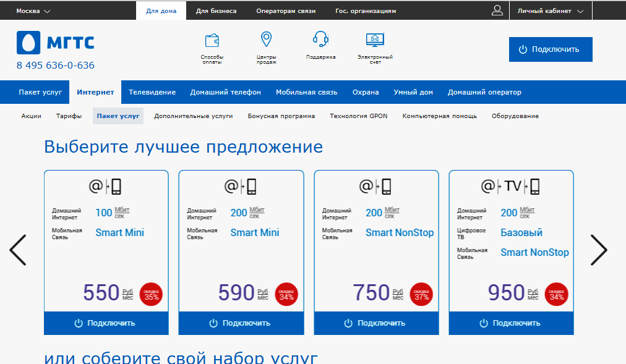The image size is (626, 364).
Task: Switch to the Для бизнеса tab
Action: click(216, 11)
